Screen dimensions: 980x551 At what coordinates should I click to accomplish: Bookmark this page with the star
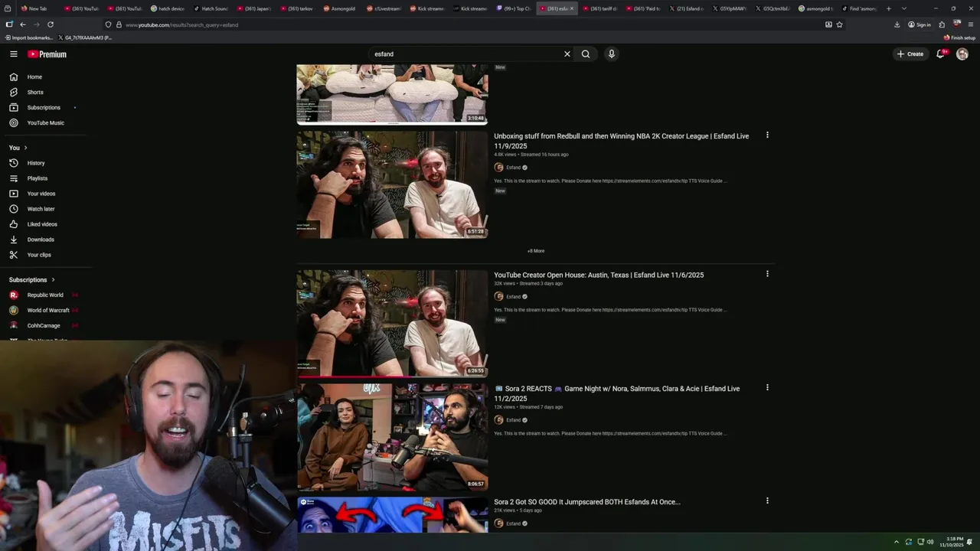pyautogui.click(x=839, y=24)
